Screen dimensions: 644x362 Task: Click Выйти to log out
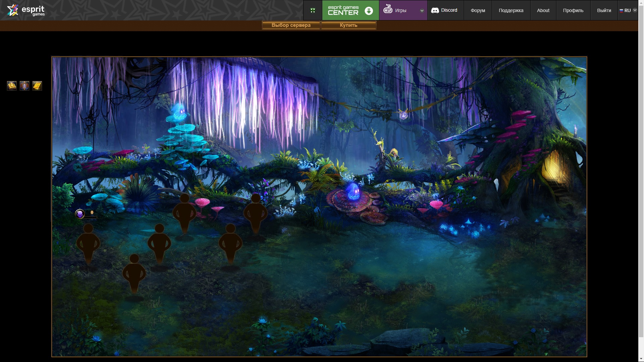tap(604, 10)
